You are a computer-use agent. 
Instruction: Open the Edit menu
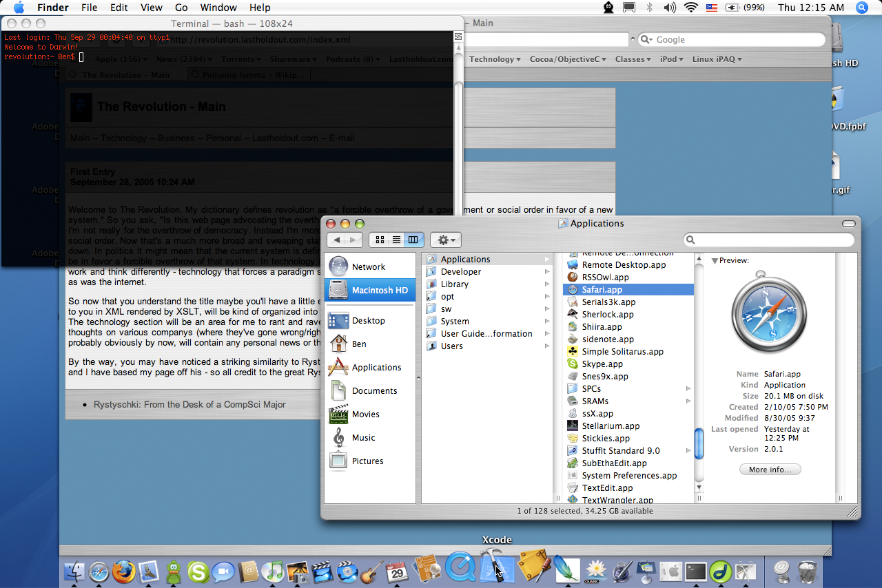tap(119, 8)
